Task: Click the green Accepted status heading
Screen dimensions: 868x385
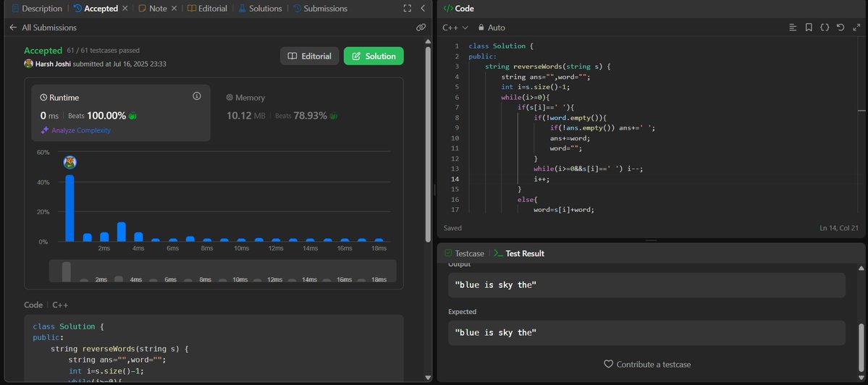Action: (43, 51)
